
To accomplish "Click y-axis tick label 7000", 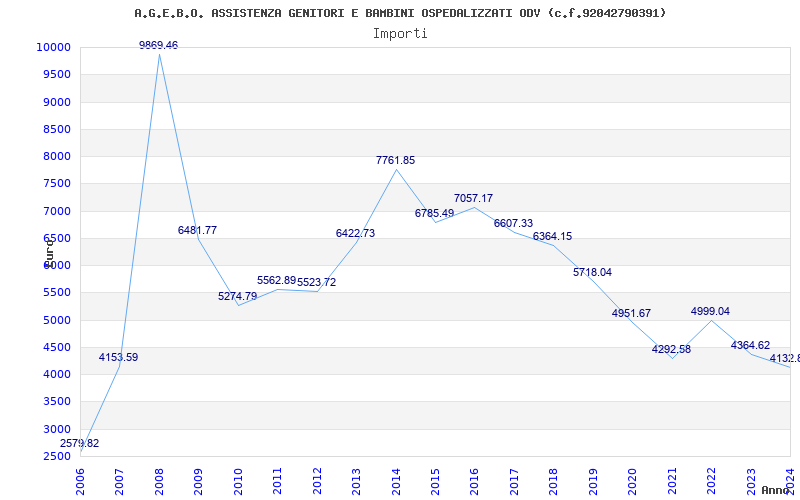I will coord(57,211).
